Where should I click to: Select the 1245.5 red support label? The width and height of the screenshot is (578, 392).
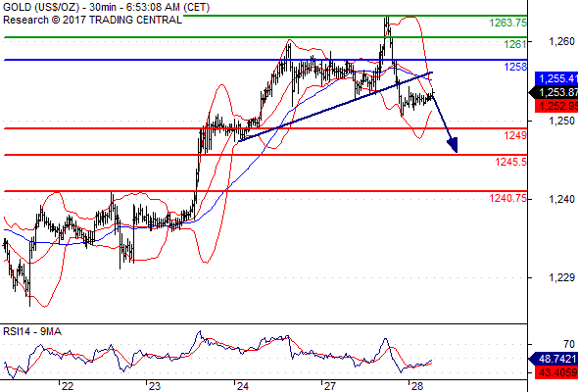pos(511,162)
